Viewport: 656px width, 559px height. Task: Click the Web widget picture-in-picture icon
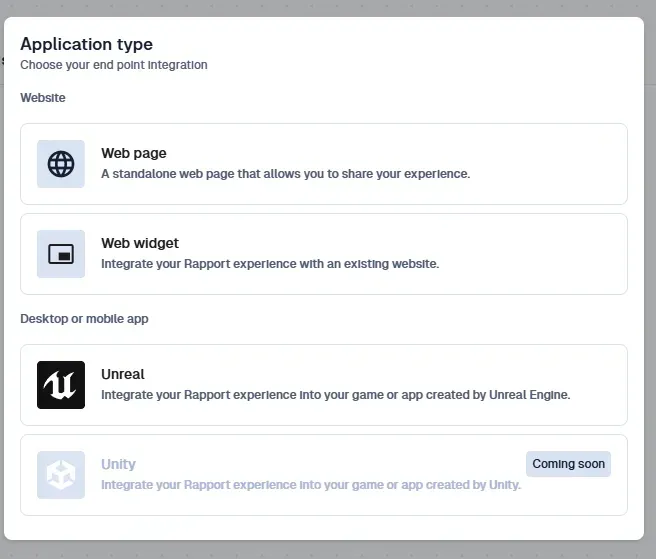click(x=61, y=254)
